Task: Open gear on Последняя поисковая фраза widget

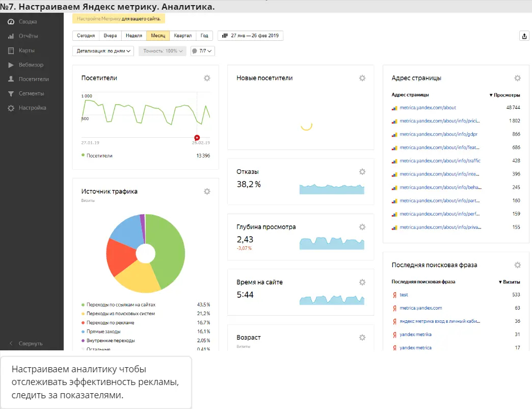Action: tap(517, 265)
